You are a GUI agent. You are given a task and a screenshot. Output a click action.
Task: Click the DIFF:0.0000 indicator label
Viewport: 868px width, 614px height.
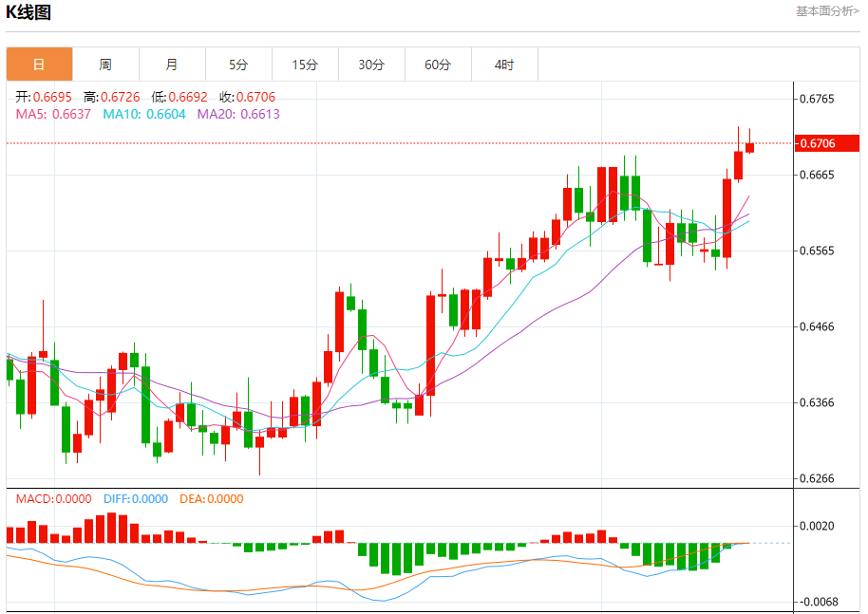pos(136,499)
